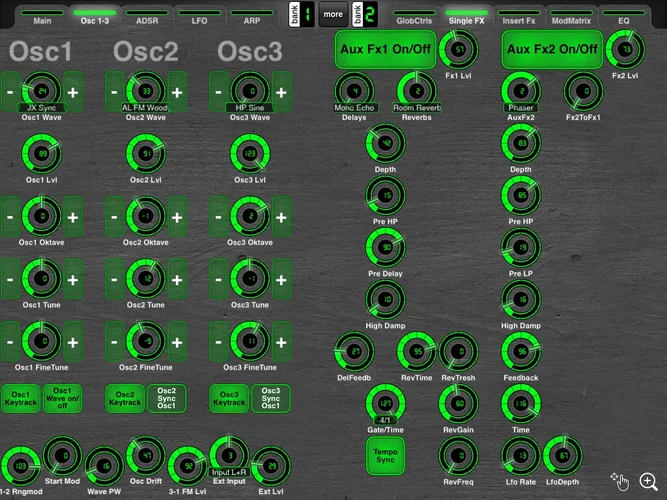
Task: Click the Feedback knob
Action: click(521, 351)
